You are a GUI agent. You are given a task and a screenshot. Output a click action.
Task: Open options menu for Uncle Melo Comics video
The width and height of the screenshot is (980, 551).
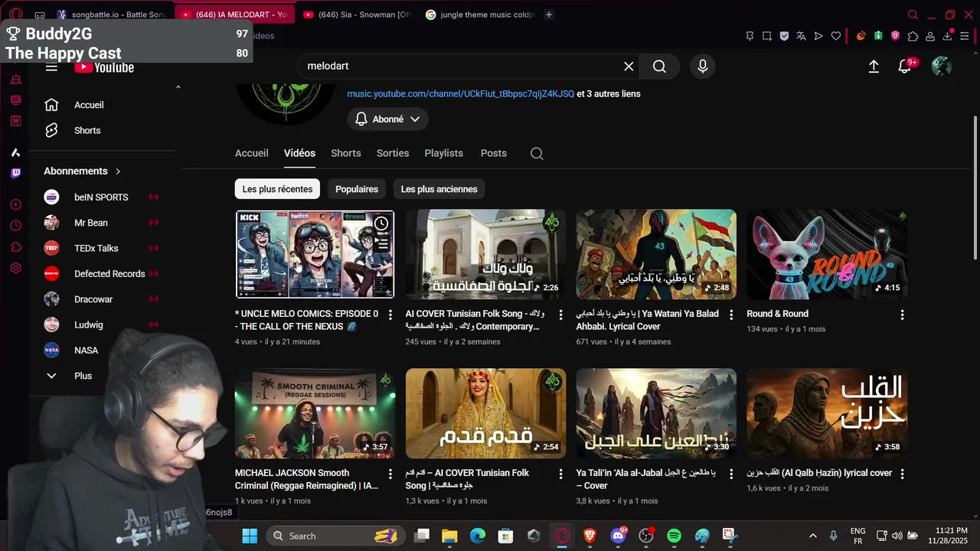390,315
